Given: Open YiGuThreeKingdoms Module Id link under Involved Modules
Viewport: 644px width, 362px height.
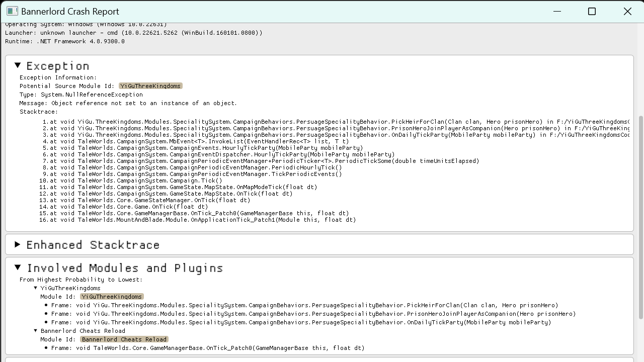Looking at the screenshot, I should click(112, 297).
